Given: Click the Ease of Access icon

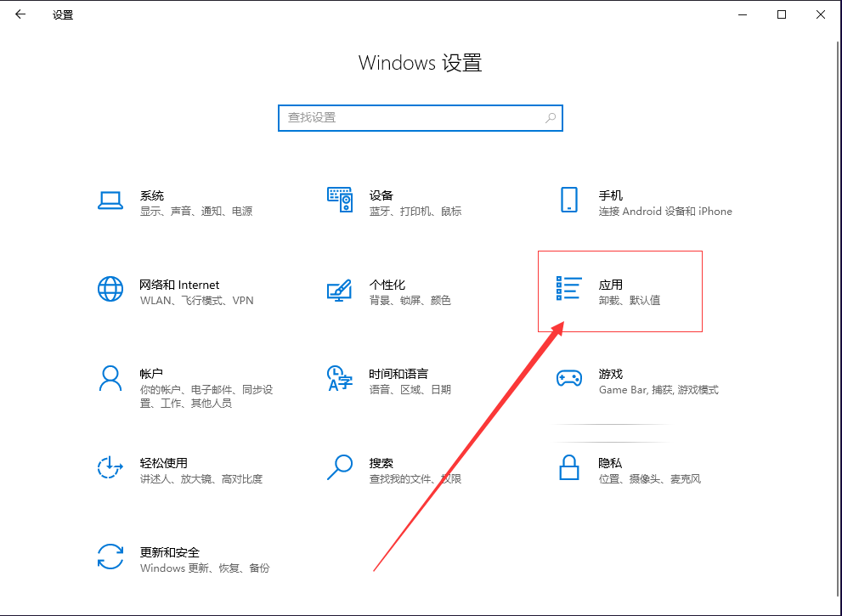Looking at the screenshot, I should (x=110, y=468).
